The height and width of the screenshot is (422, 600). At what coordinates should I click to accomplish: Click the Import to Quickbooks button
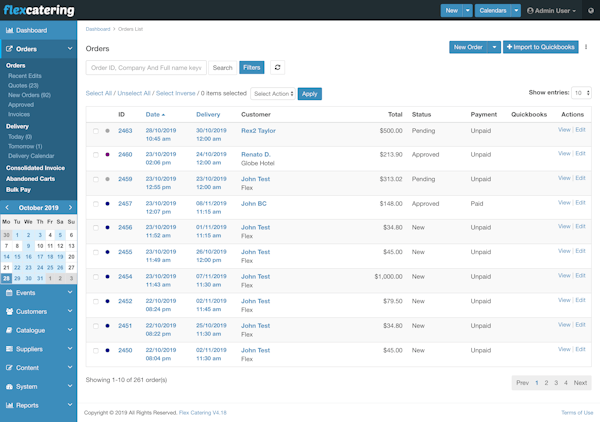pyautogui.click(x=540, y=47)
